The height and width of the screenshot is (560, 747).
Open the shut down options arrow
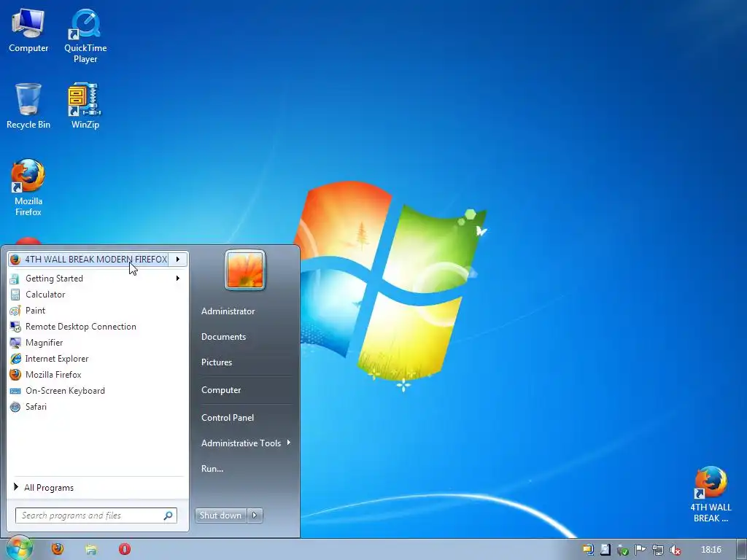pos(255,516)
